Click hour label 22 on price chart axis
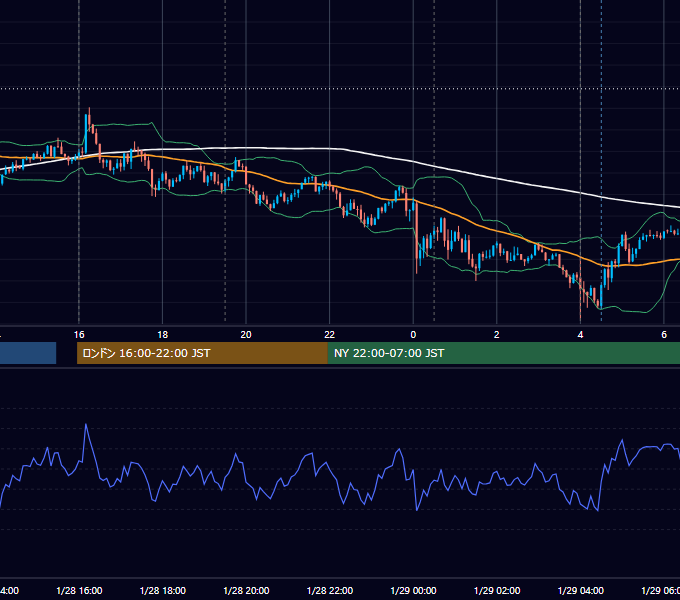Image resolution: width=680 pixels, height=600 pixels. click(330, 335)
